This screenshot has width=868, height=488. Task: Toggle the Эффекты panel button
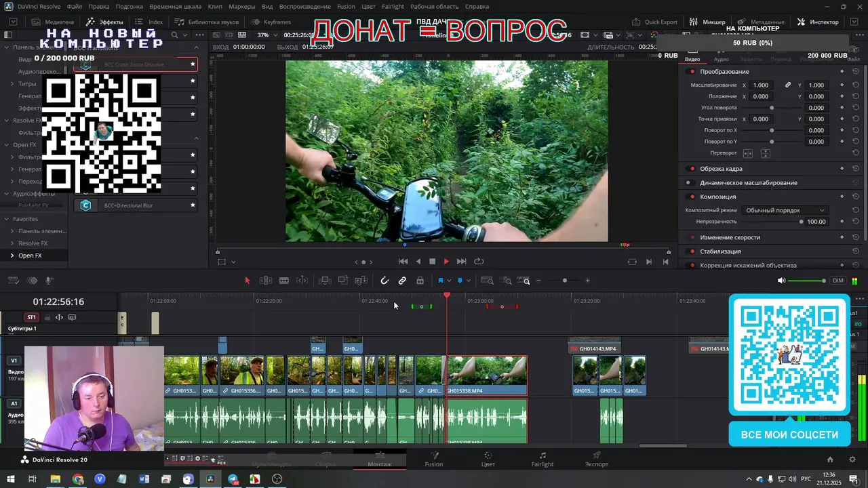click(104, 22)
